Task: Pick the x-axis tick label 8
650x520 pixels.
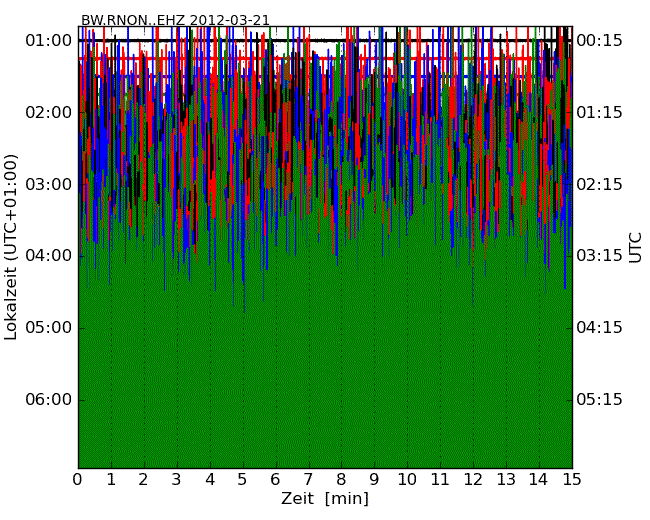Action: [341, 480]
